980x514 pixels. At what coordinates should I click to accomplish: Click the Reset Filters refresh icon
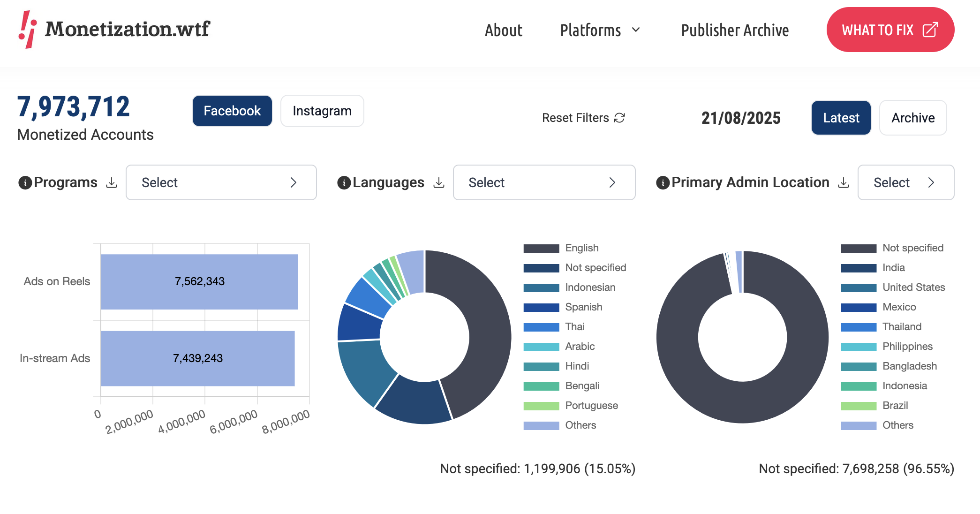coord(619,118)
